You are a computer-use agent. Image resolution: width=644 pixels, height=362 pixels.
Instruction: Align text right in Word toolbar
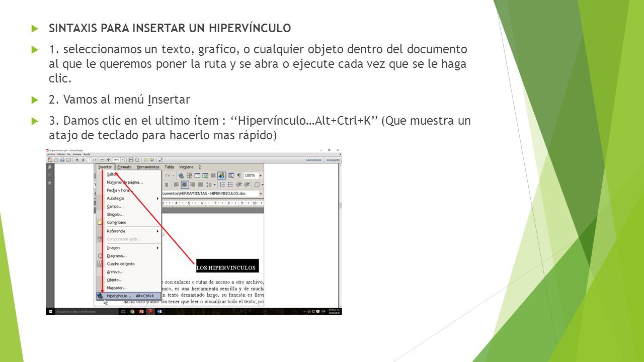point(193,185)
